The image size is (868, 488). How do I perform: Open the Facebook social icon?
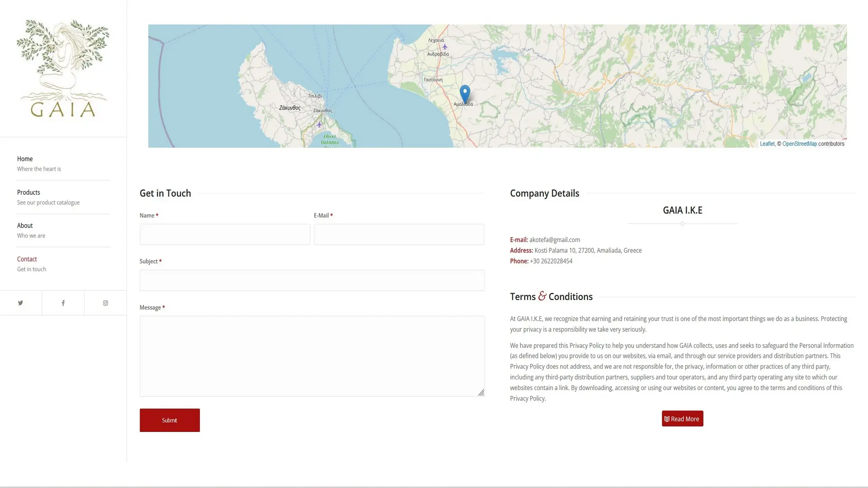(x=63, y=303)
